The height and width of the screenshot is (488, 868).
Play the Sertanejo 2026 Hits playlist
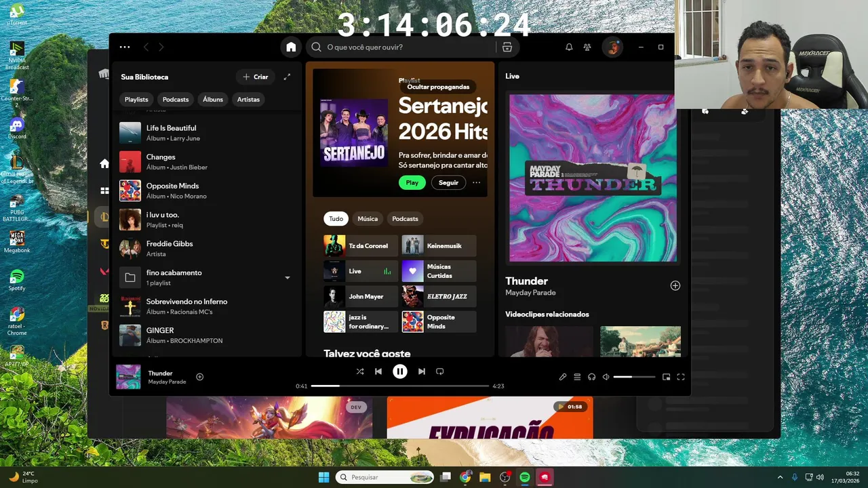(412, 182)
